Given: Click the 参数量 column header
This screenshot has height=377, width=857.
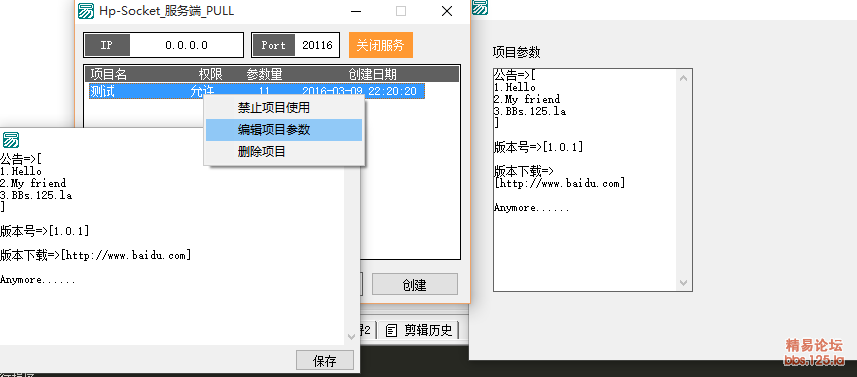Looking at the screenshot, I should pos(265,74).
